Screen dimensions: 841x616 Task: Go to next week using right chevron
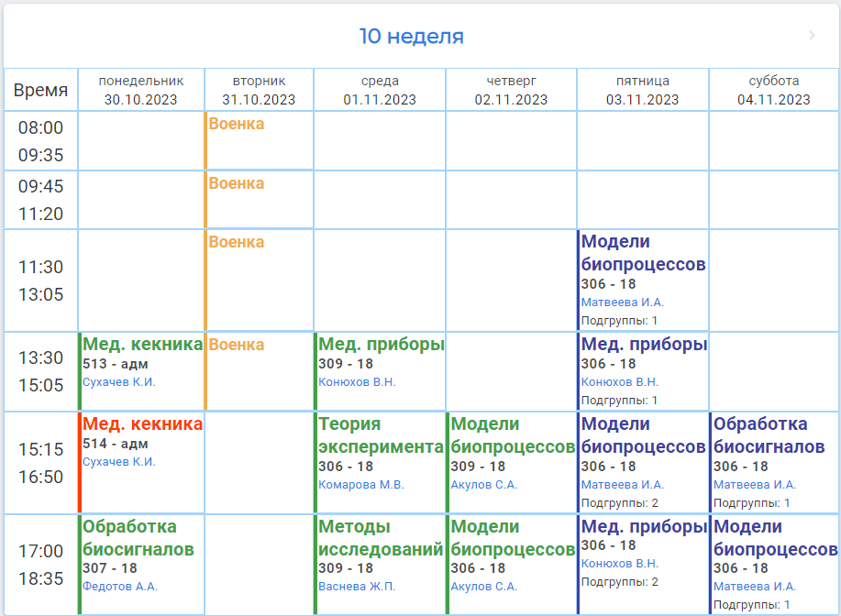tap(812, 36)
